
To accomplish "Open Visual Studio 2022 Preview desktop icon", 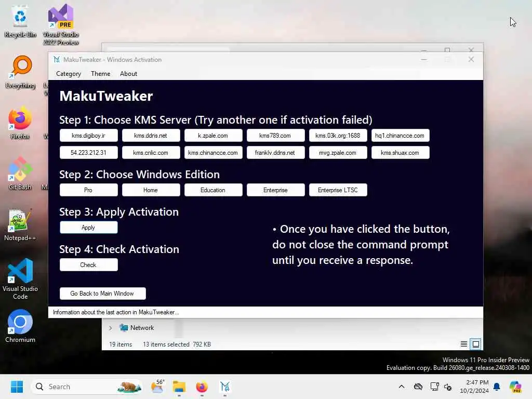I will pos(61,24).
